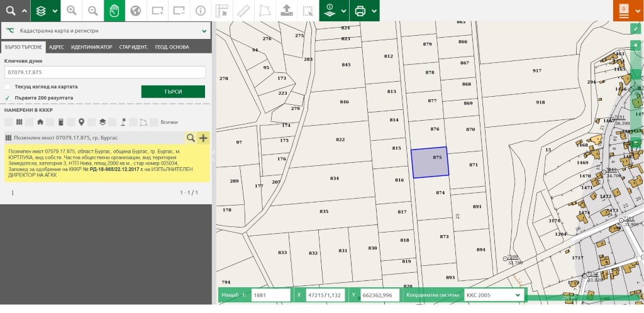Open the 'ИДЕНТИФИКАТОР' tab
The image size is (644, 313).
tap(91, 47)
